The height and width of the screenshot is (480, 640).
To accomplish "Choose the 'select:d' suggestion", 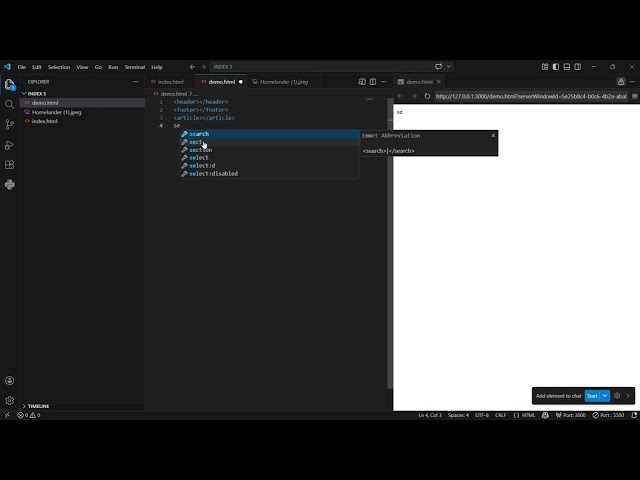I will [x=269, y=166].
